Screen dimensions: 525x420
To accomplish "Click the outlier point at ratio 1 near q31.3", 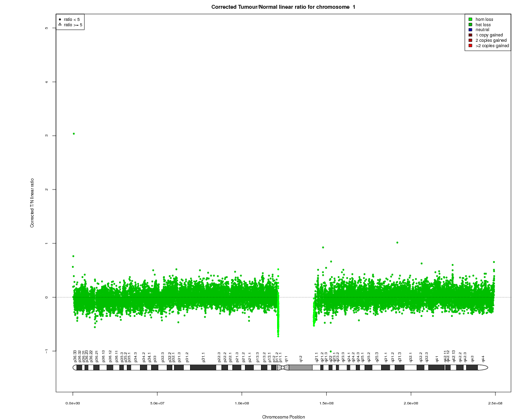I will pos(397,243).
